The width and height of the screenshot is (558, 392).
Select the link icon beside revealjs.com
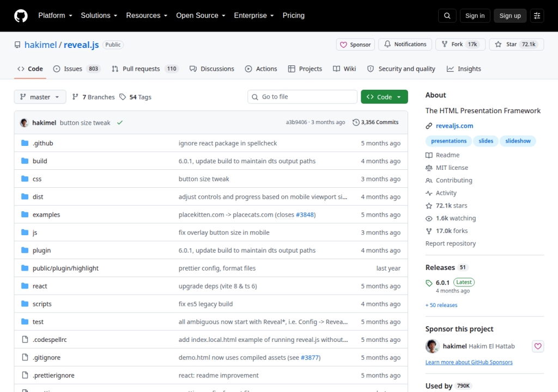click(x=429, y=126)
